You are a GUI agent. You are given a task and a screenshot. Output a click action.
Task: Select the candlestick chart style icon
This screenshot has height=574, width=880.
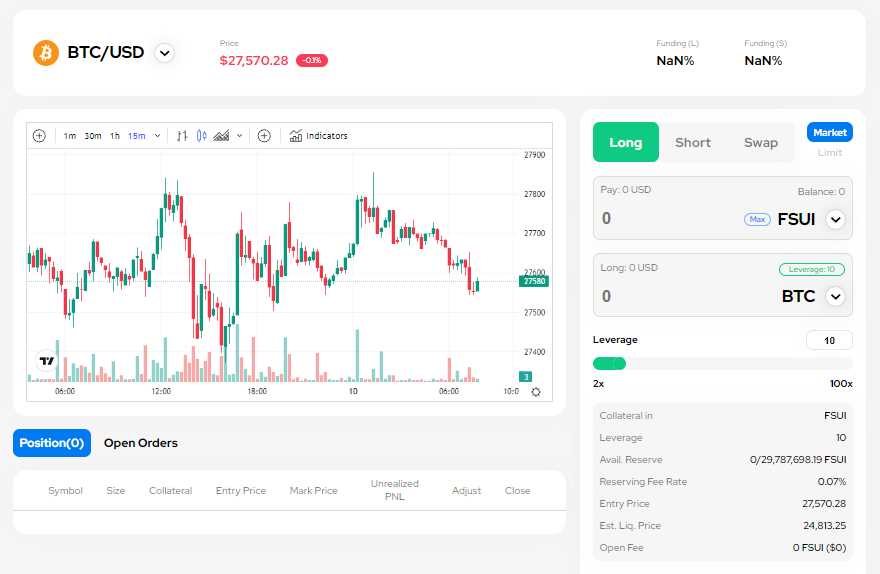click(201, 136)
